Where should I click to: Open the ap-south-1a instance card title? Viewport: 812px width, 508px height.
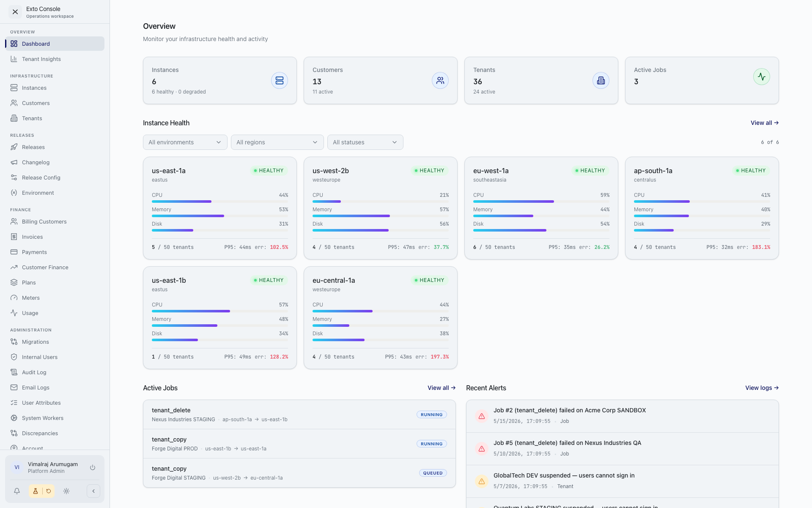[653, 171]
